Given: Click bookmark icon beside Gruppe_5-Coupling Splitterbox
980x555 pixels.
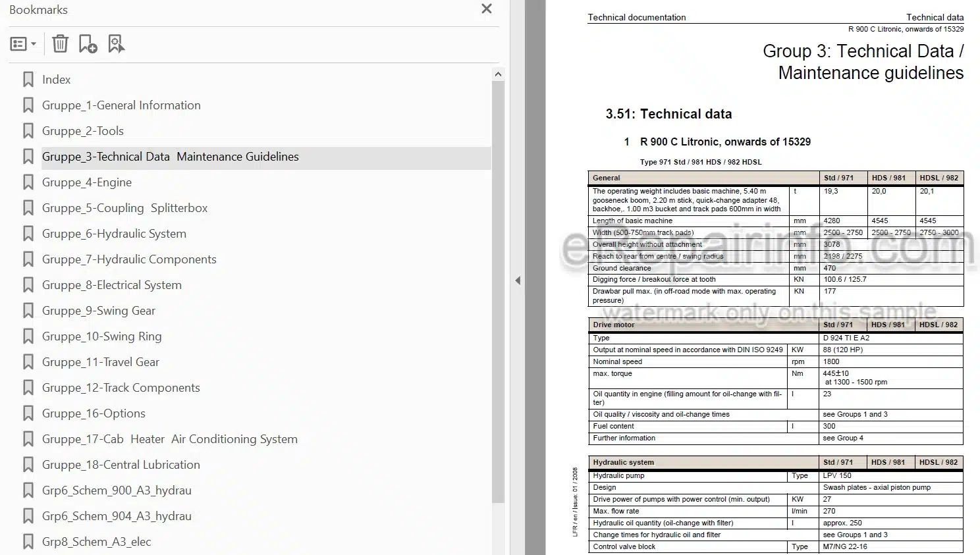Looking at the screenshot, I should pos(28,208).
